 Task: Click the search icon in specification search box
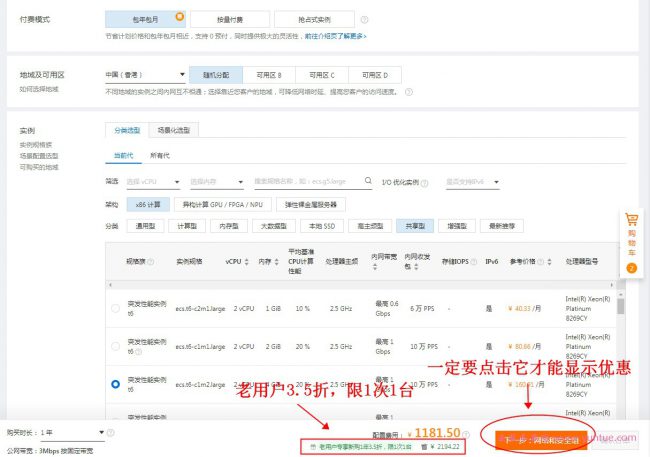(369, 182)
